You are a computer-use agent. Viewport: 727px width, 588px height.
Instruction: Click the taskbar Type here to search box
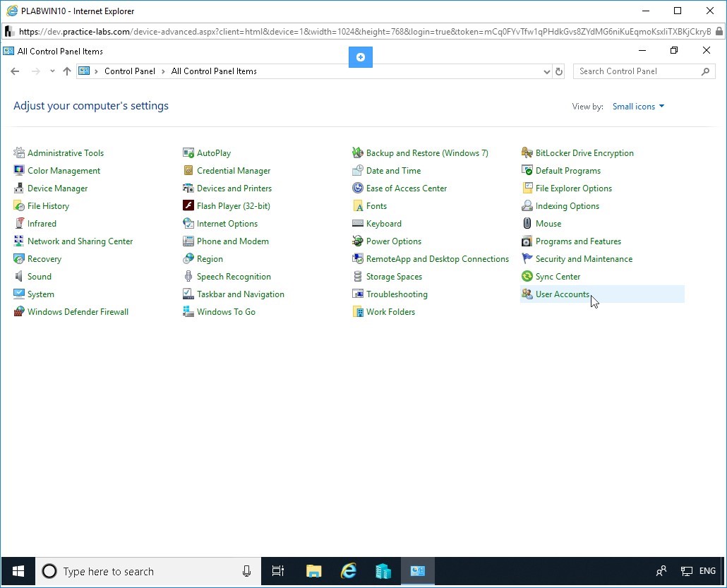pos(148,571)
